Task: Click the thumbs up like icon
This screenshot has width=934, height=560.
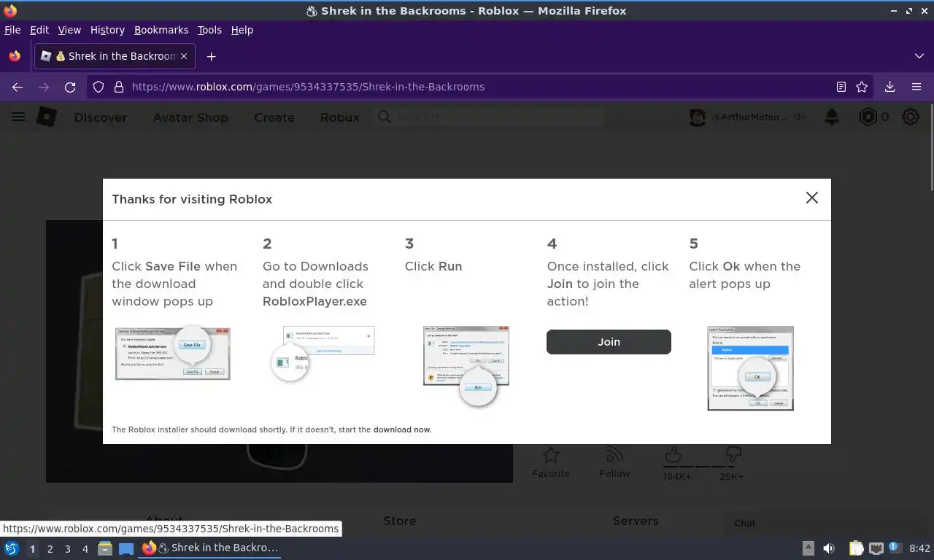Action: click(x=673, y=455)
